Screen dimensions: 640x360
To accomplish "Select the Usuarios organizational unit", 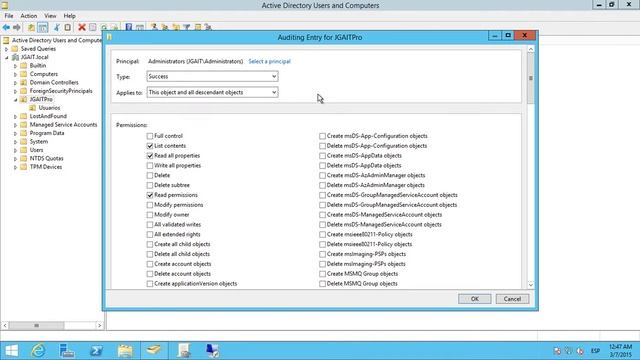I will [49, 108].
